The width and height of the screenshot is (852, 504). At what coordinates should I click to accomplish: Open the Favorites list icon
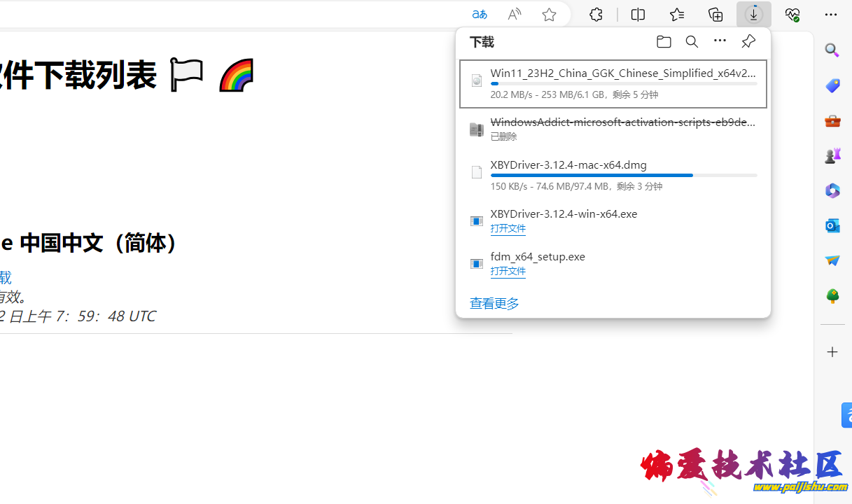(x=677, y=15)
